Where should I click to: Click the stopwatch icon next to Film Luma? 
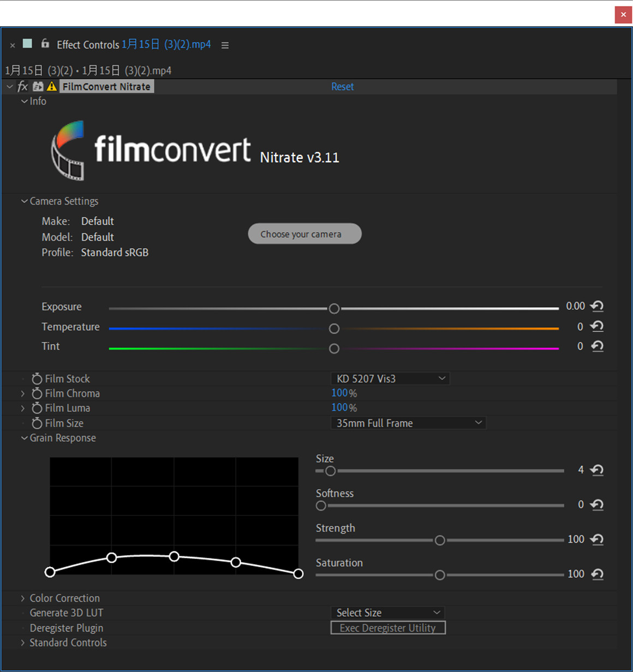click(x=36, y=408)
